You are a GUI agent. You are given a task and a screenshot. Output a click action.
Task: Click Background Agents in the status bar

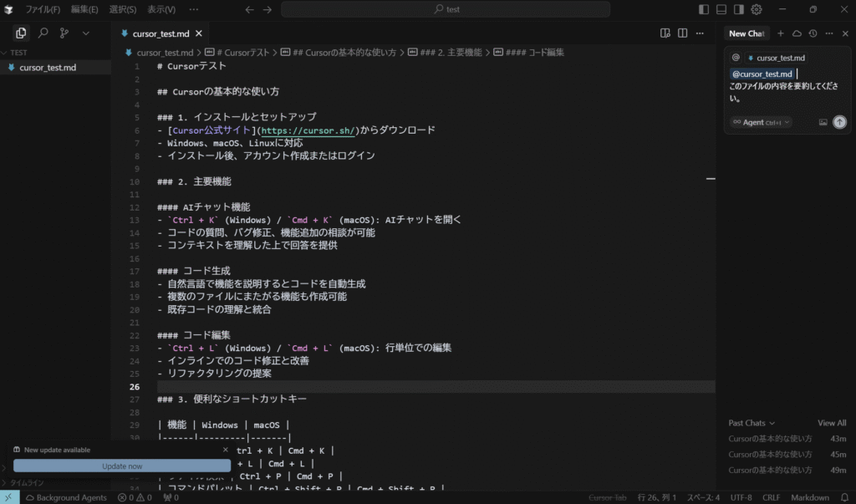[66, 497]
